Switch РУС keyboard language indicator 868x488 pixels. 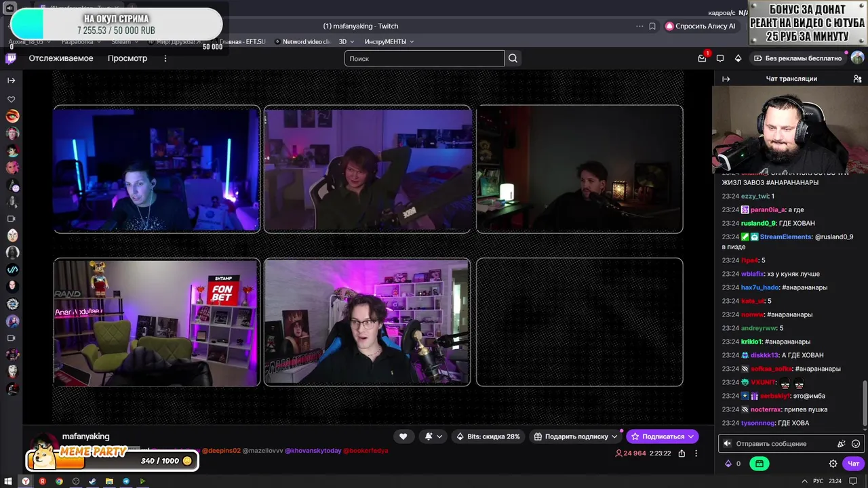pyautogui.click(x=818, y=481)
